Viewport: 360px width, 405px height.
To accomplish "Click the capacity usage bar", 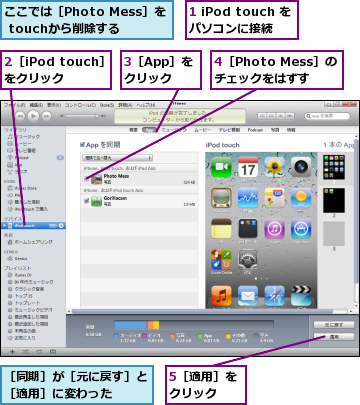I will tap(194, 325).
